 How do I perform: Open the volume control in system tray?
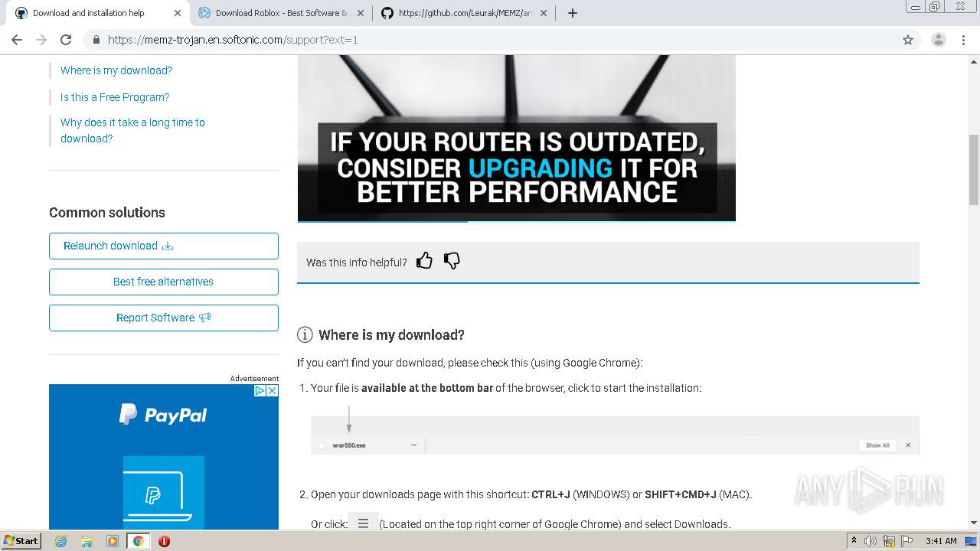871,541
